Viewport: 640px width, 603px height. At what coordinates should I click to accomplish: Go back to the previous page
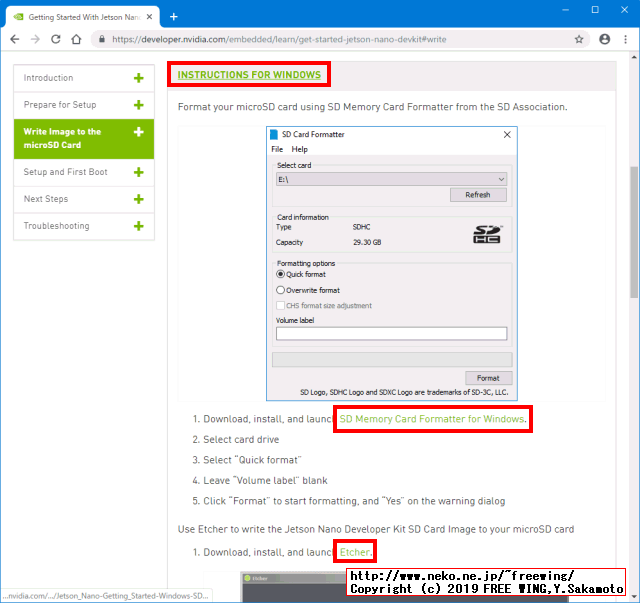pyautogui.click(x=15, y=39)
